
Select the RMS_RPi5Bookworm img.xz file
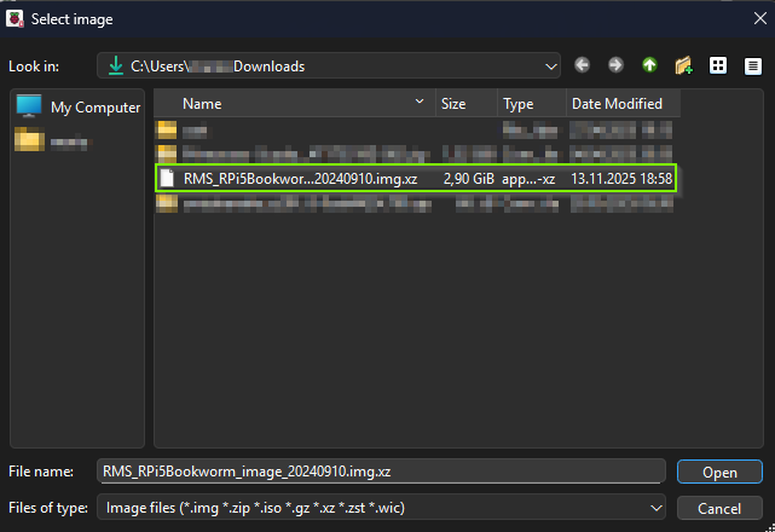[300, 179]
